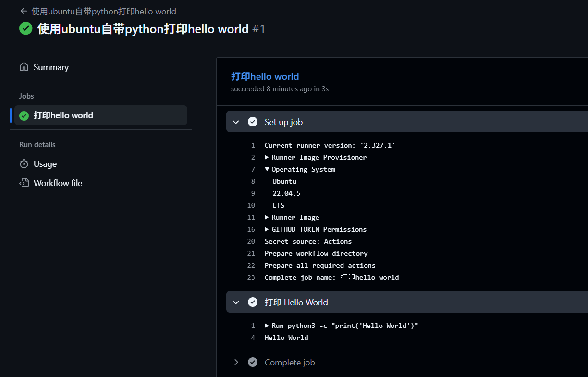Click the 打印 Hello World step checkmark icon
This screenshot has width=588, height=377.
[253, 302]
